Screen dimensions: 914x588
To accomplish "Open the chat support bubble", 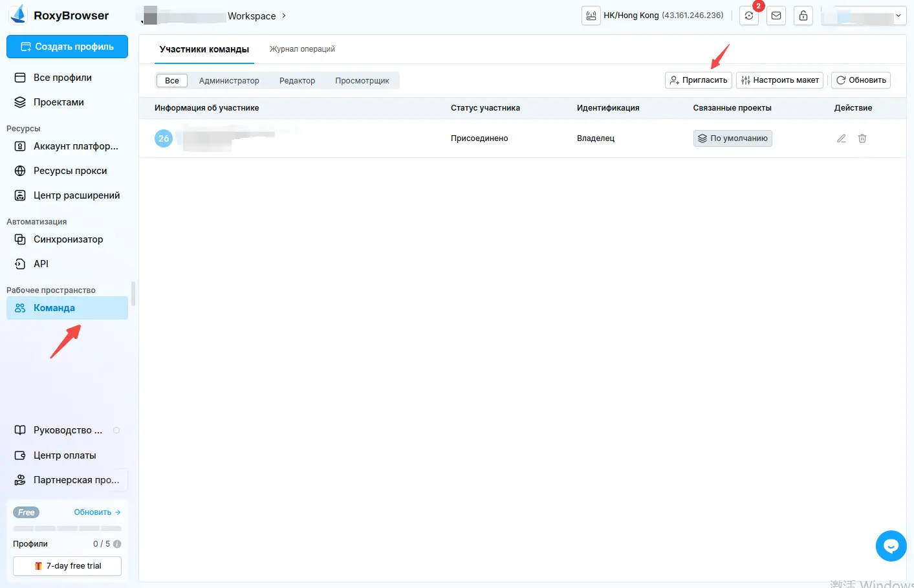I will click(x=891, y=546).
